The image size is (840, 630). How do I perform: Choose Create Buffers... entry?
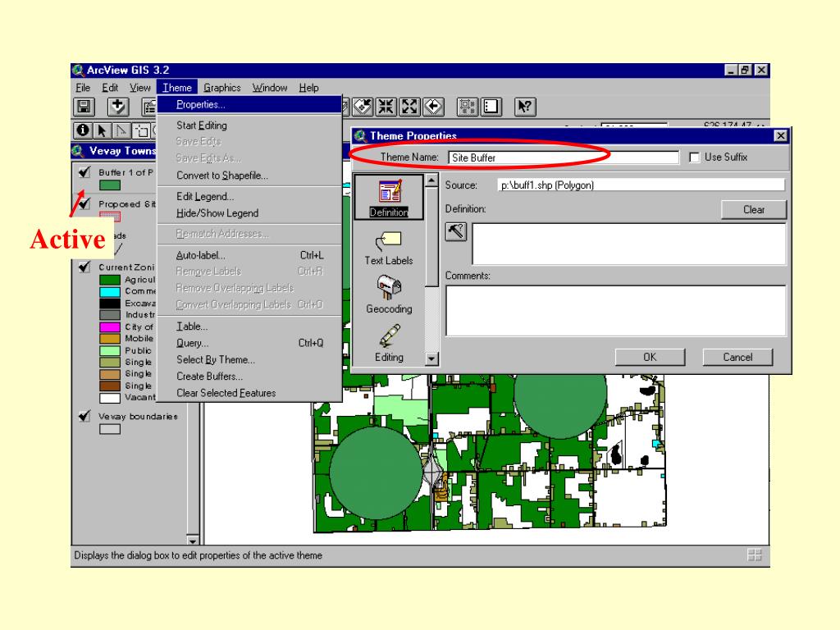tap(249, 376)
